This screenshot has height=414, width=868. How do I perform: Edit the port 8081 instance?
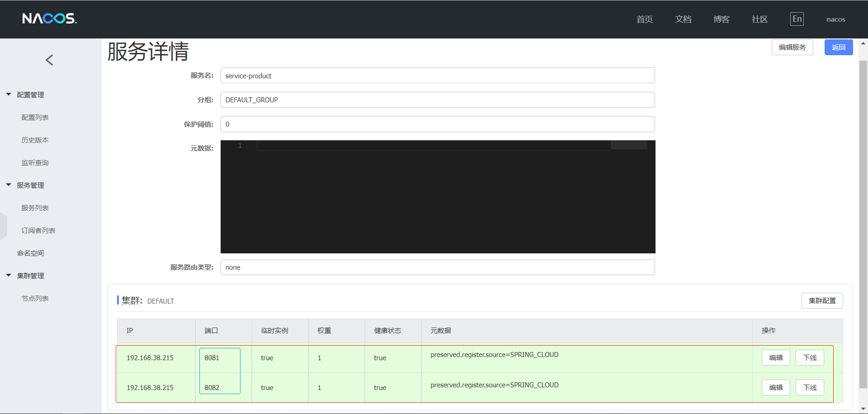[776, 357]
